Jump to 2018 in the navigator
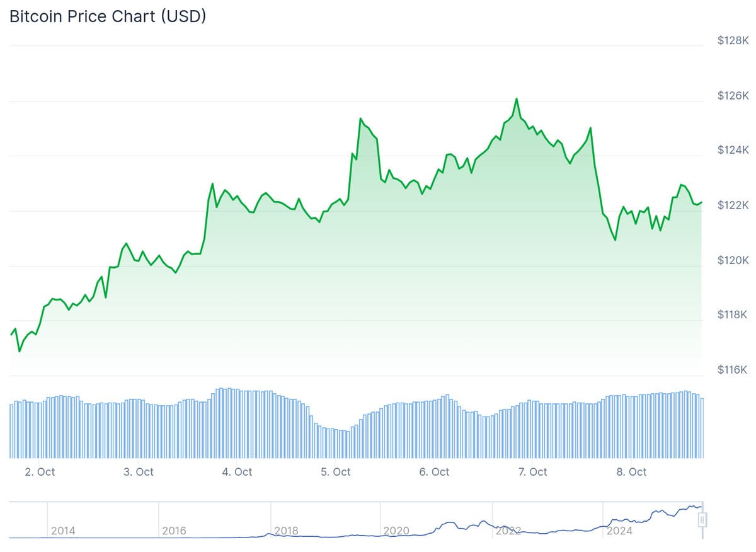This screenshot has width=756, height=552. (286, 531)
